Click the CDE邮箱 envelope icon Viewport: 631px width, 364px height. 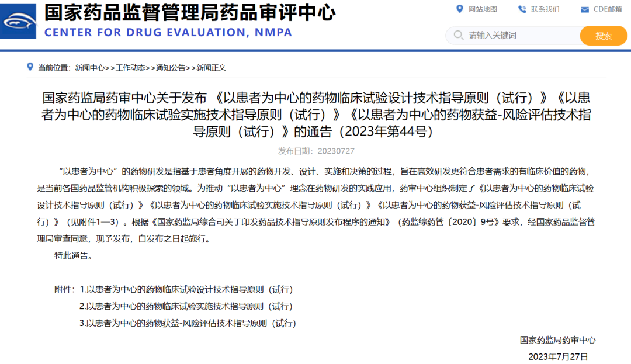pyautogui.click(x=585, y=10)
